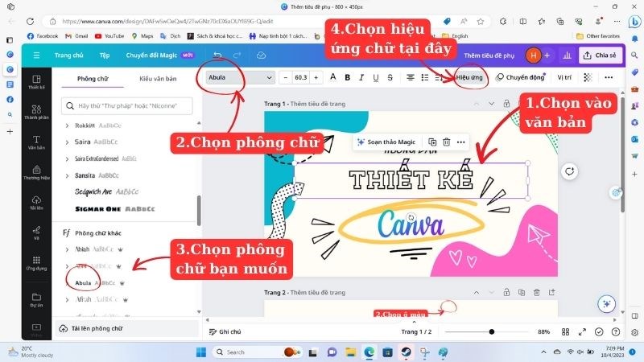Change text alignment

click(411, 77)
